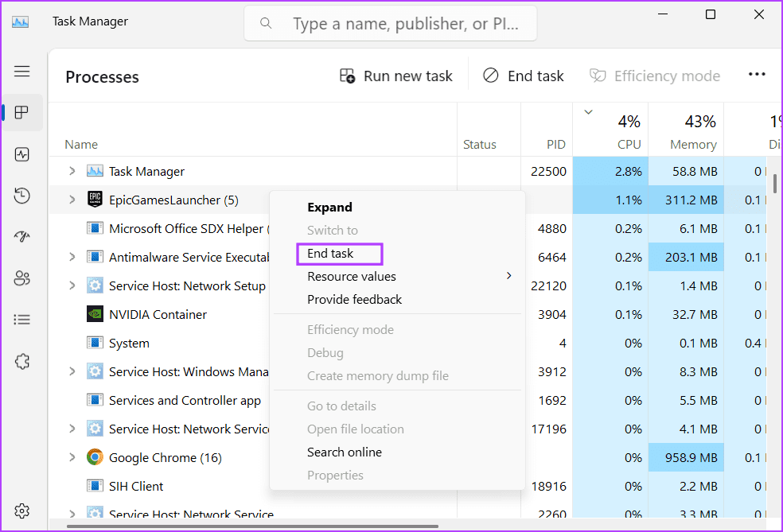Choose Expand in the context menu
783x532 pixels.
click(329, 207)
